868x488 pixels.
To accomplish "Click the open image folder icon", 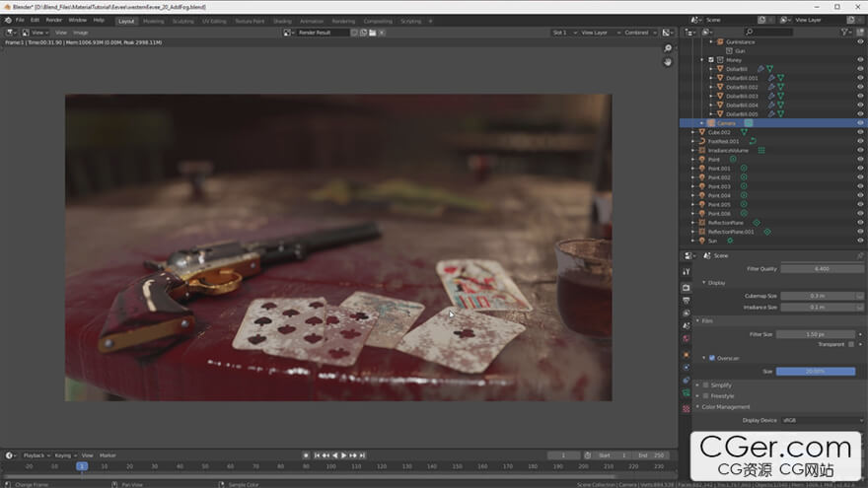I will coord(373,33).
